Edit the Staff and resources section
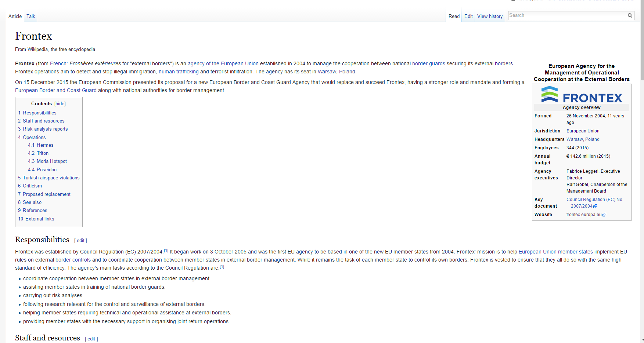 pyautogui.click(x=91, y=339)
